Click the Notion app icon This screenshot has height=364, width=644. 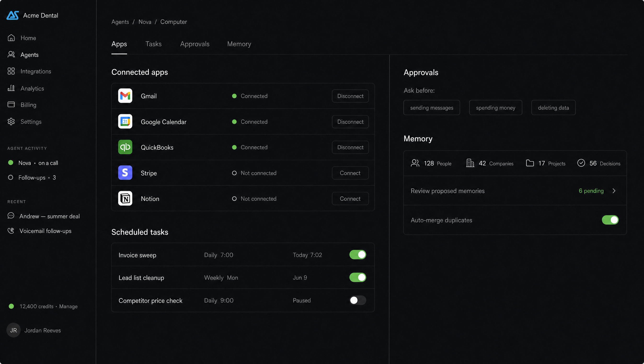click(125, 199)
